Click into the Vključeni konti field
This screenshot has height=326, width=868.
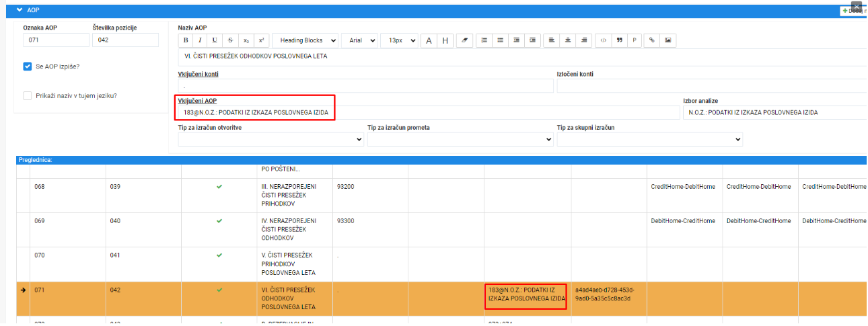365,86
